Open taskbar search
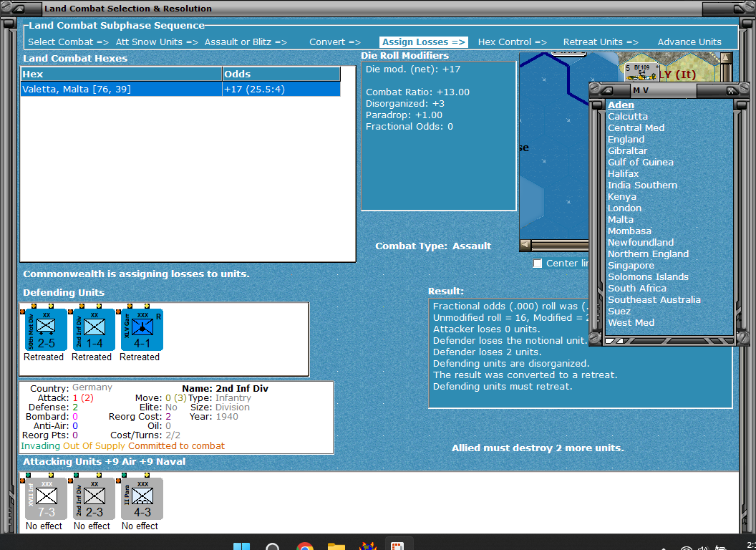 pos(273,546)
